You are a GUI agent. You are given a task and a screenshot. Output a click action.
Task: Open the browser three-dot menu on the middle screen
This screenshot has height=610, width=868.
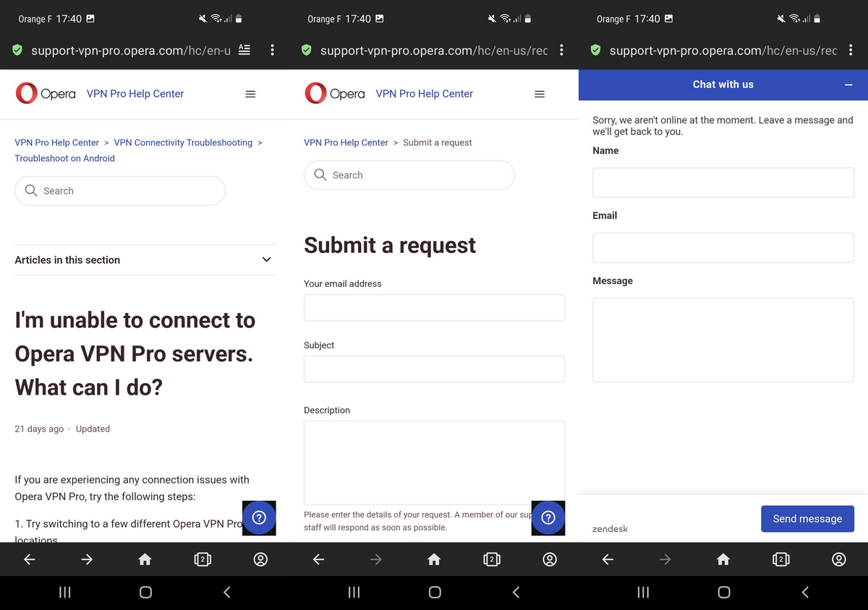click(561, 50)
